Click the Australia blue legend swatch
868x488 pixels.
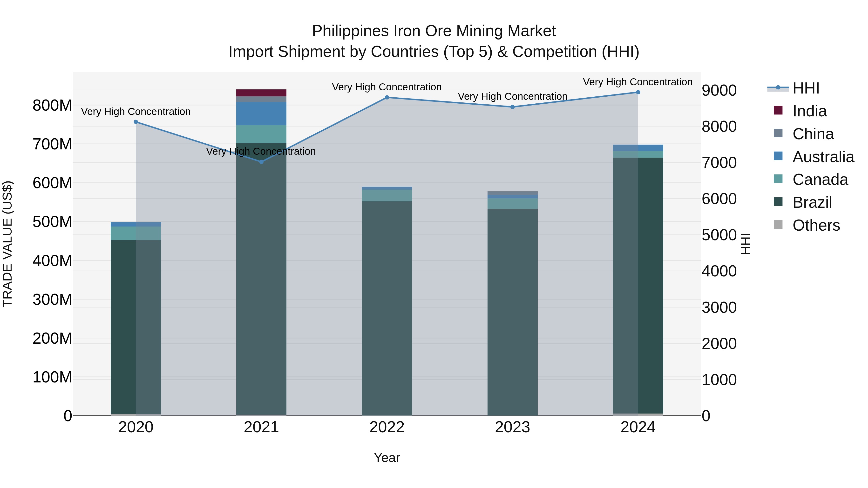tap(778, 156)
